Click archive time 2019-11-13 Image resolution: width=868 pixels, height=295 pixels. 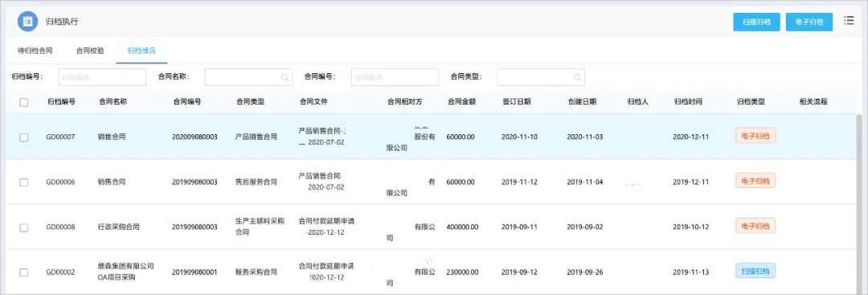[x=691, y=272]
